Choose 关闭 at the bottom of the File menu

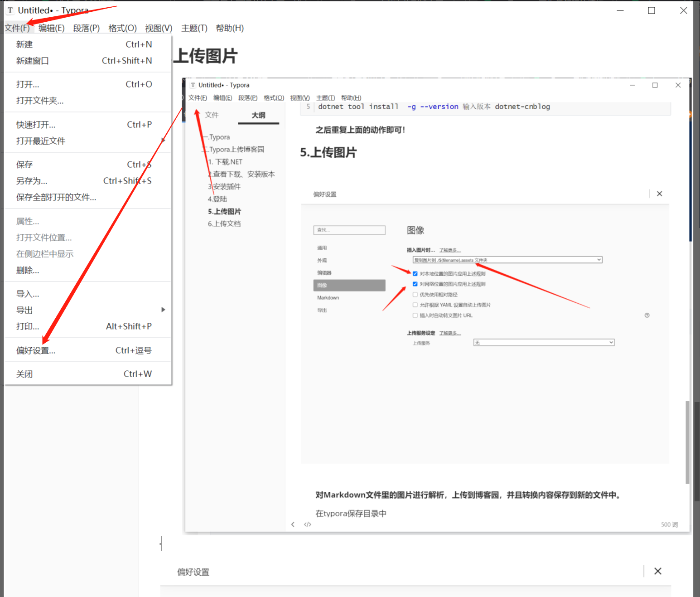click(87, 374)
